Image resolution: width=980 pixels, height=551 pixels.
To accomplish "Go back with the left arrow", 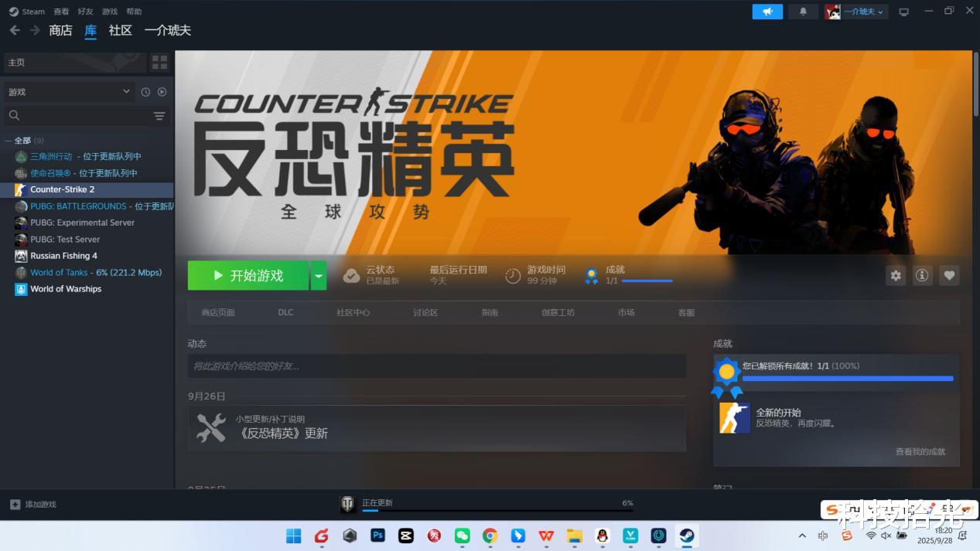I will pos(15,30).
